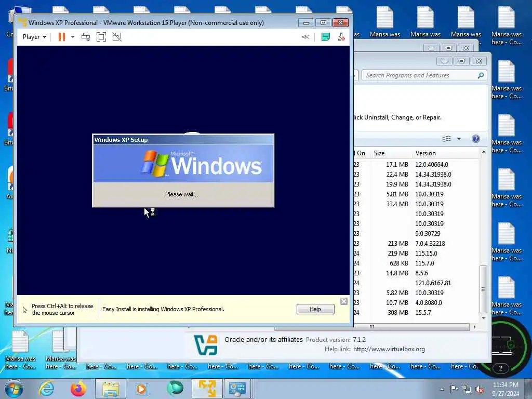Viewport: 532px width, 399px height.
Task: Select the row with version 8.5.6
Action: tap(416, 273)
